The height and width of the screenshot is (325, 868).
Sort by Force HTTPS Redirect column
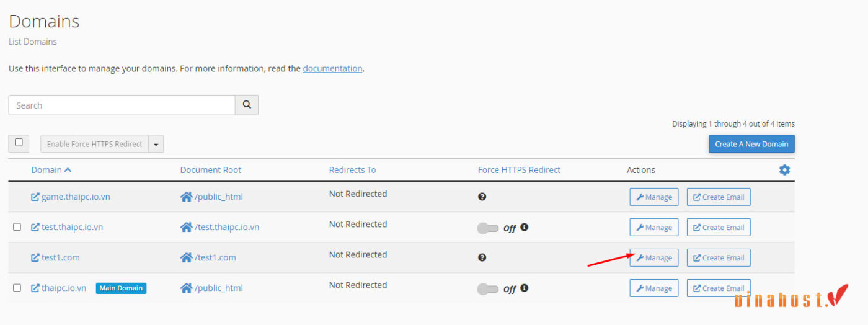(x=519, y=170)
